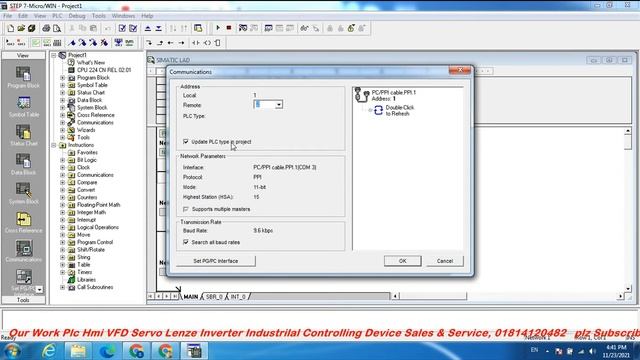The width and height of the screenshot is (640, 360).
Task: Click the red Stop toolbar icon
Action: point(229,28)
